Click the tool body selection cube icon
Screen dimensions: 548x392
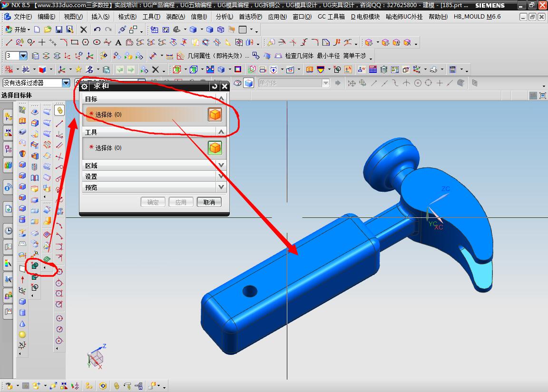[x=215, y=148]
